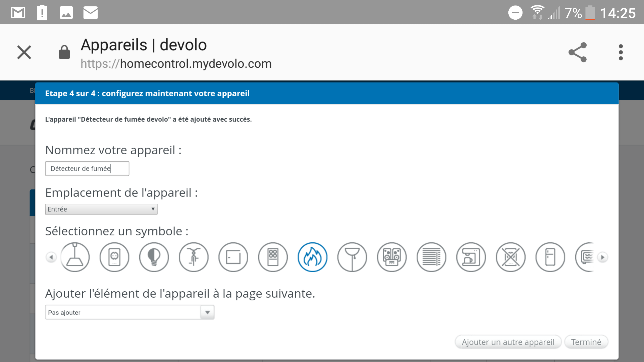Open the email envelope notification icon

[x=91, y=13]
